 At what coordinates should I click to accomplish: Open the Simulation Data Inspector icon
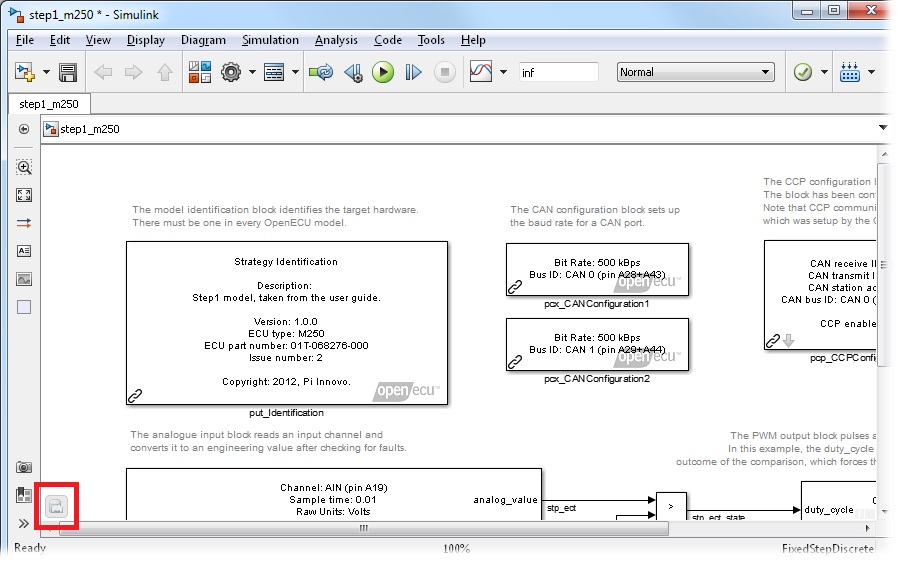coord(481,72)
